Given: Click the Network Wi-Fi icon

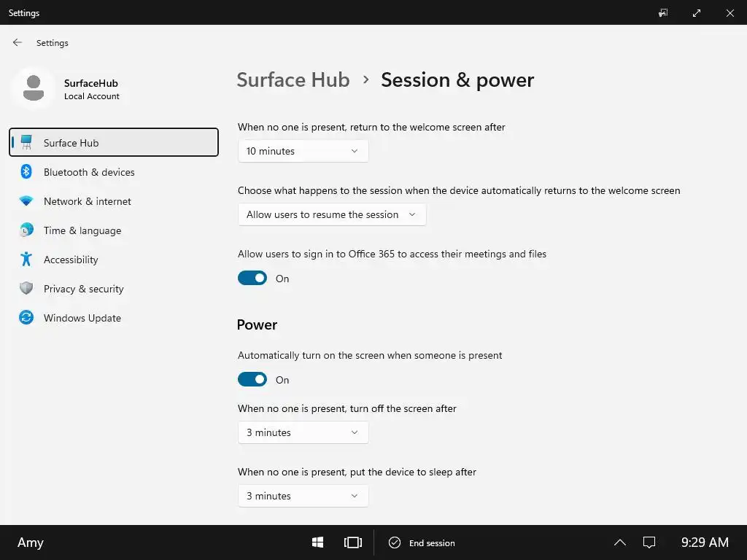Looking at the screenshot, I should coord(26,201).
